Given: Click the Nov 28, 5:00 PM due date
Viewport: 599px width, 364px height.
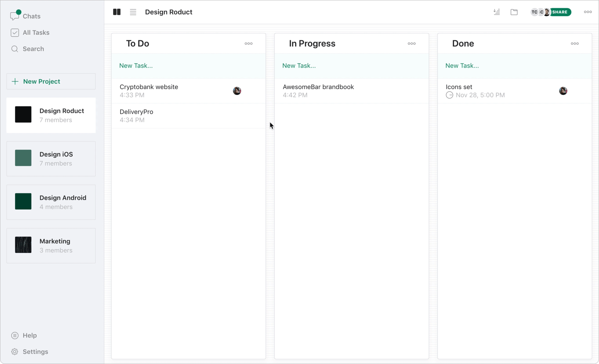Looking at the screenshot, I should click(x=480, y=95).
